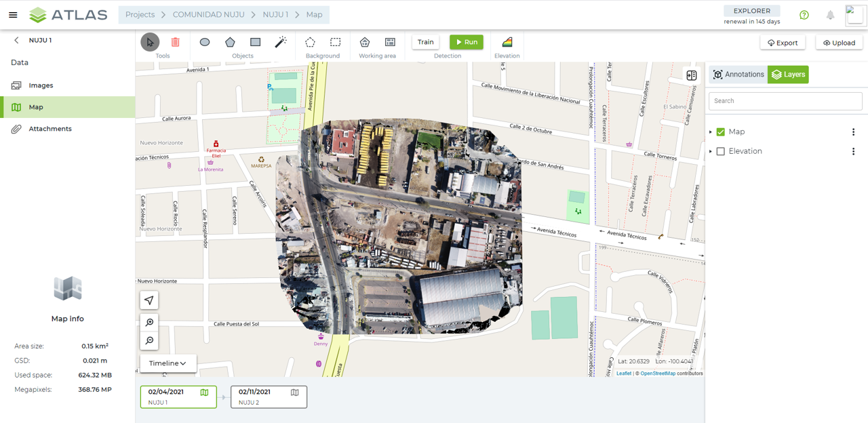Select the polygon object drawing tool
The image size is (868, 423).
[x=230, y=42]
